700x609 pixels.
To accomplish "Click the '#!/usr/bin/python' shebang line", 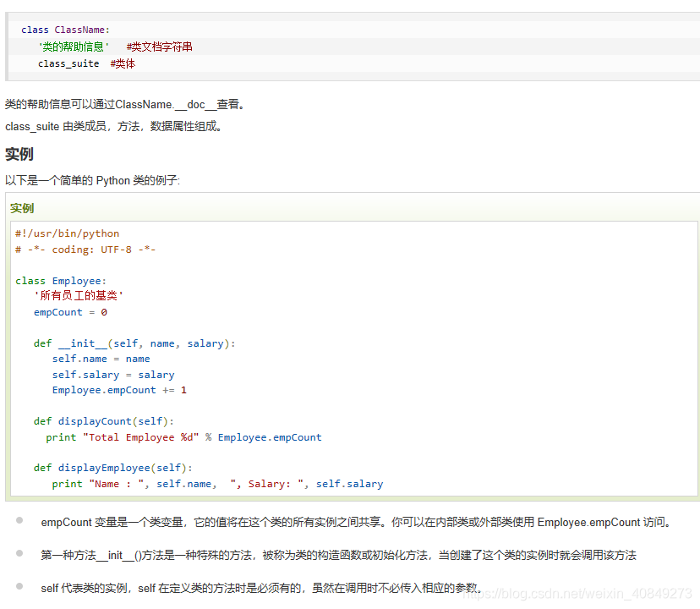I will (x=67, y=233).
